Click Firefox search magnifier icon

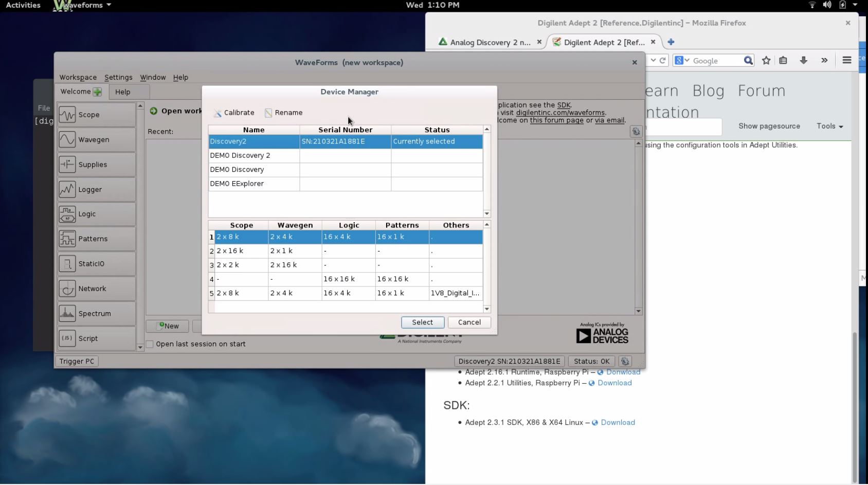[748, 61]
